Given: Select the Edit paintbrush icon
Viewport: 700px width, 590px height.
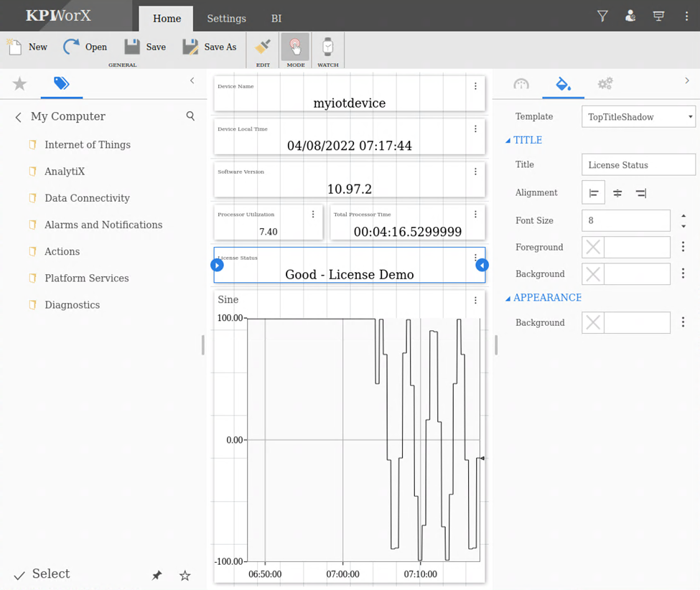Looking at the screenshot, I should pyautogui.click(x=263, y=47).
